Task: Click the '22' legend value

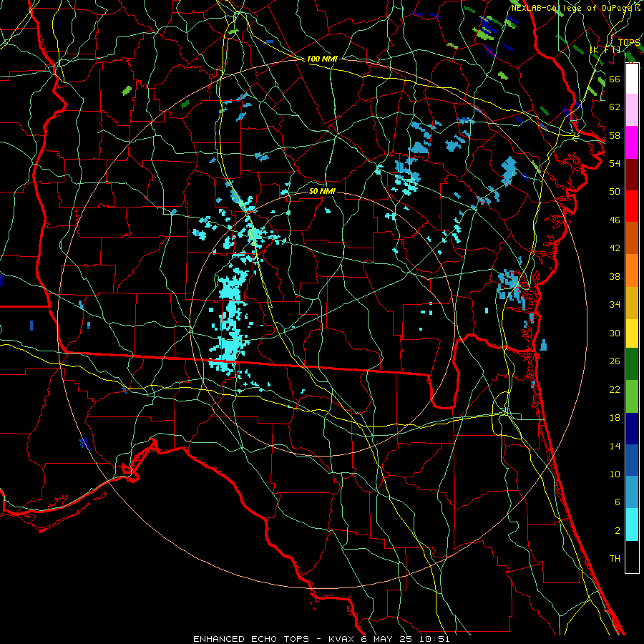Action: [615, 390]
